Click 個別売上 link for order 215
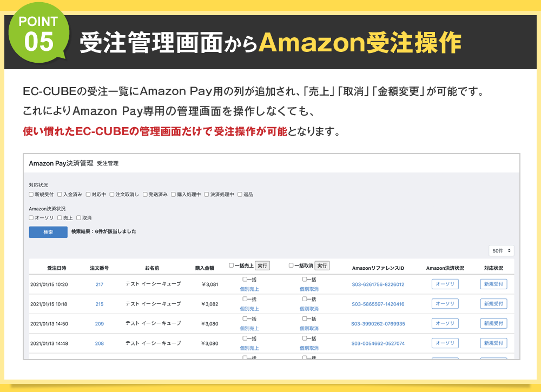 [x=249, y=309]
